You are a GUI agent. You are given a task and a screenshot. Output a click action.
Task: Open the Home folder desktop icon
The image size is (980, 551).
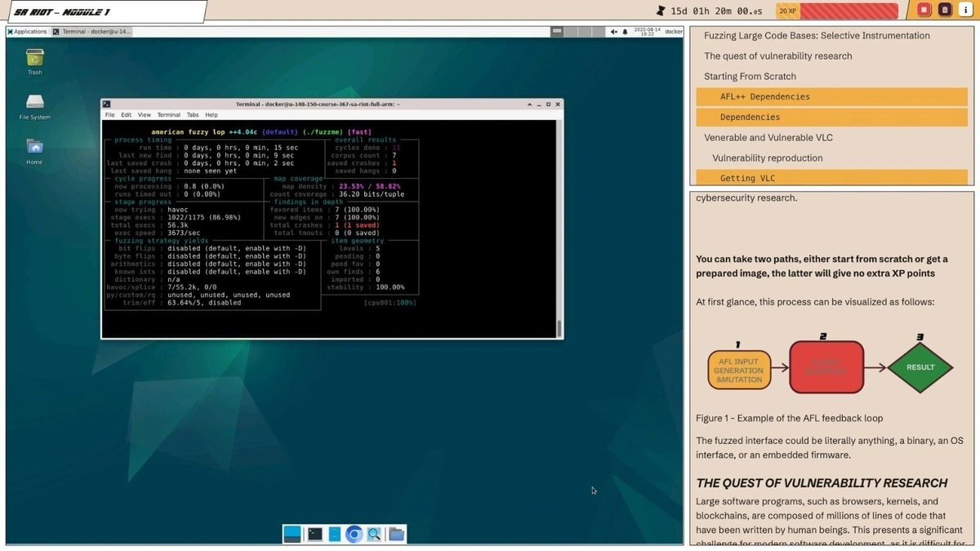pyautogui.click(x=34, y=151)
